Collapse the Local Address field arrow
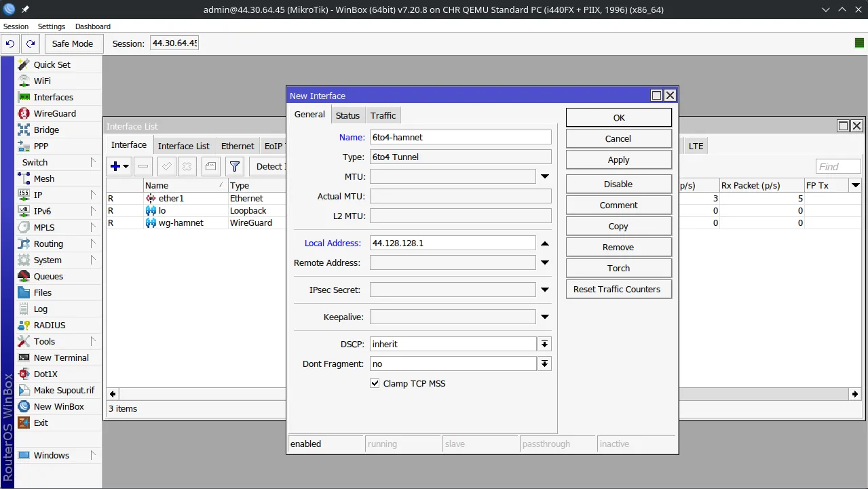This screenshot has height=489, width=868. point(544,243)
